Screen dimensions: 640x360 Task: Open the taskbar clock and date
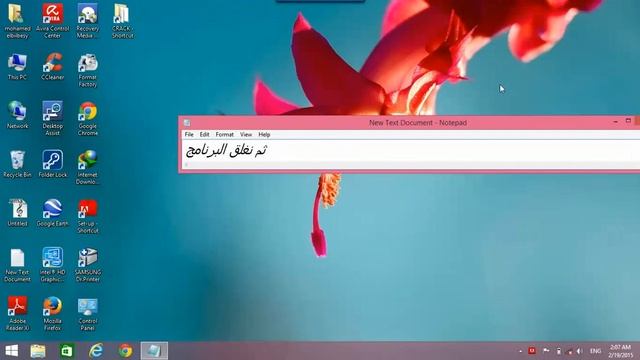tap(620, 351)
